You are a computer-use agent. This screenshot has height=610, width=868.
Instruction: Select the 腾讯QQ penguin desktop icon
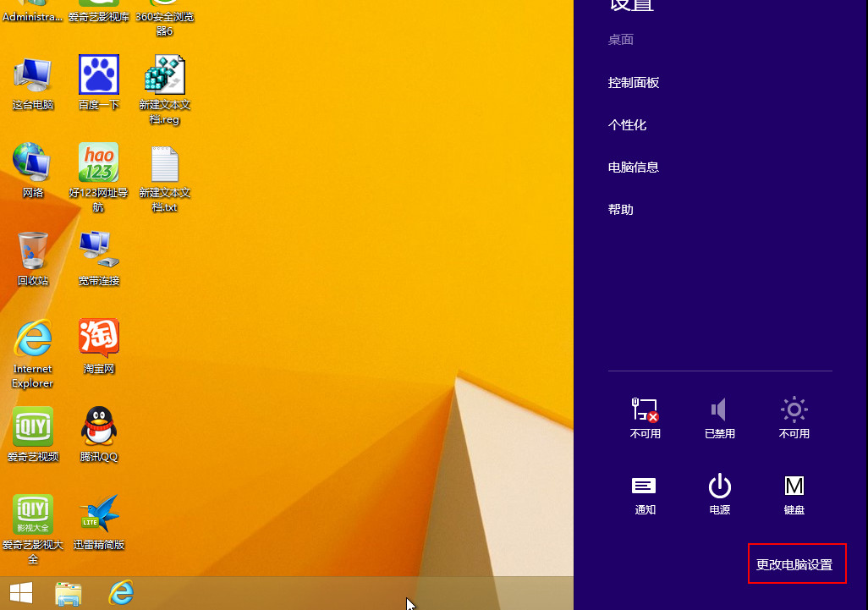point(99,435)
